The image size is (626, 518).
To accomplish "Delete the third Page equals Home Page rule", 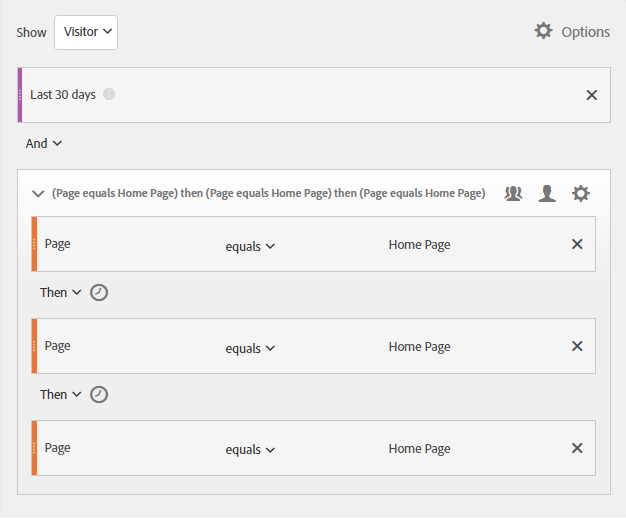I will pyautogui.click(x=577, y=448).
